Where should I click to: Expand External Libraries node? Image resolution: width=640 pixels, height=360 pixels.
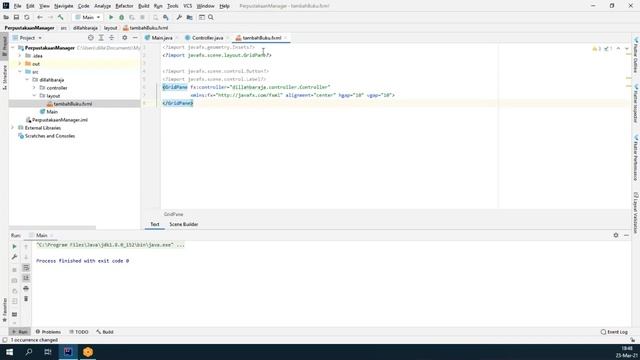pyautogui.click(x=13, y=128)
